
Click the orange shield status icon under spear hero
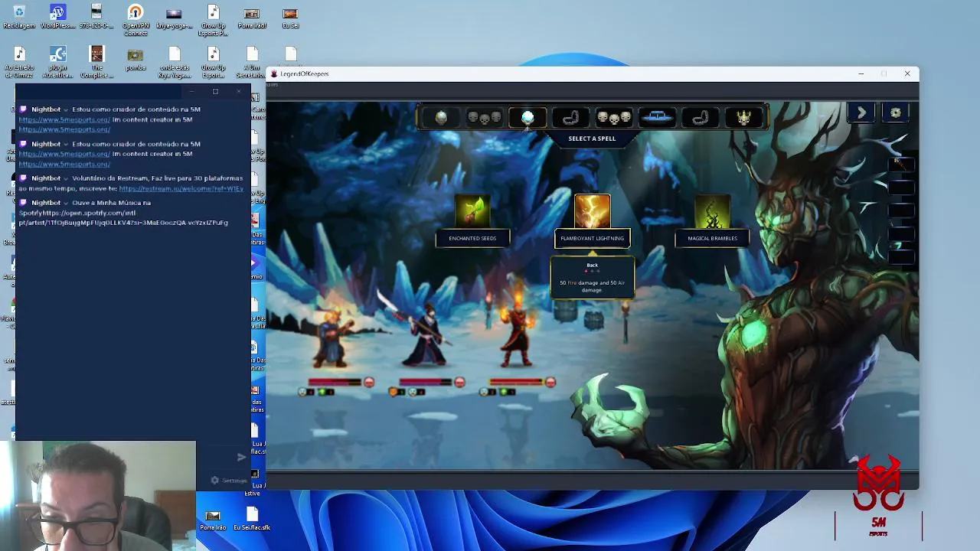coord(394,392)
